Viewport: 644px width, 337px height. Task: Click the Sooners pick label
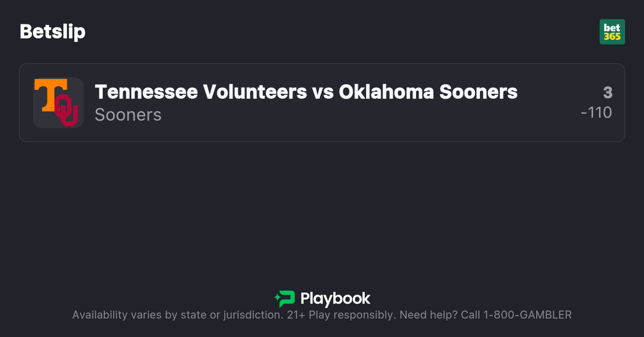[x=128, y=115]
